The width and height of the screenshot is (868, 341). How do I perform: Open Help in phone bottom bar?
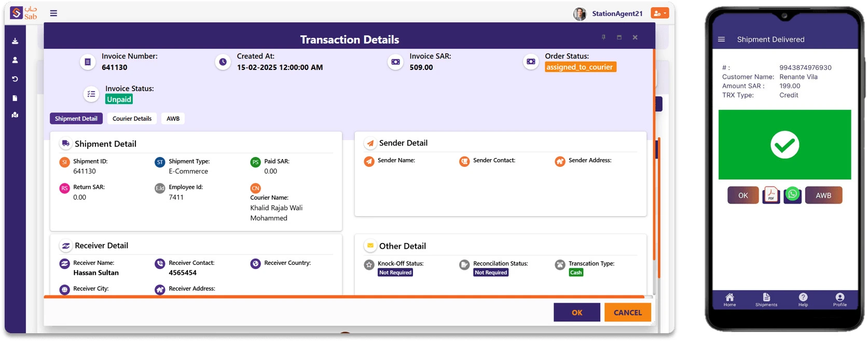803,300
